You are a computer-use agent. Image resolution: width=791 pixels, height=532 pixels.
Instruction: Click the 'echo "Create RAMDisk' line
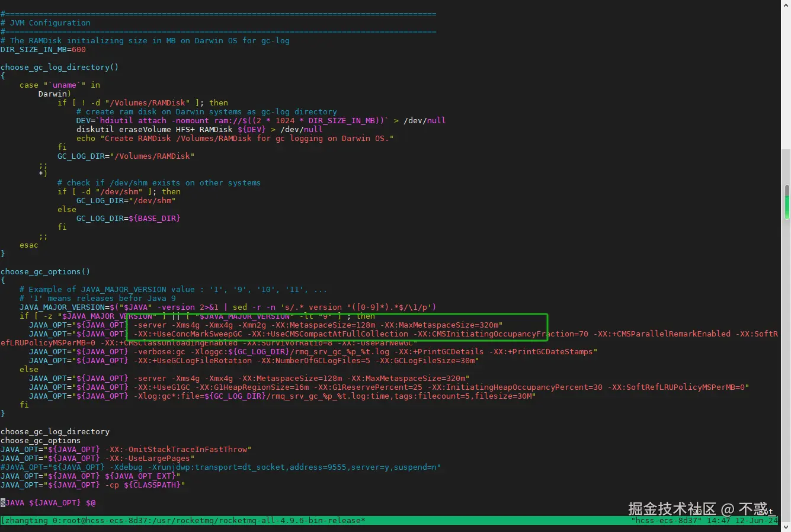coord(235,138)
